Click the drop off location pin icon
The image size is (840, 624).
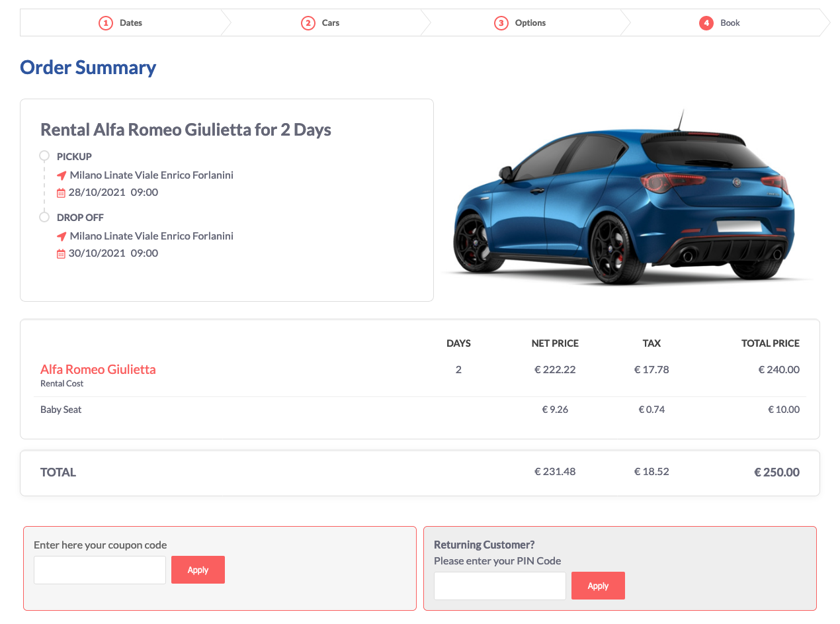point(60,236)
